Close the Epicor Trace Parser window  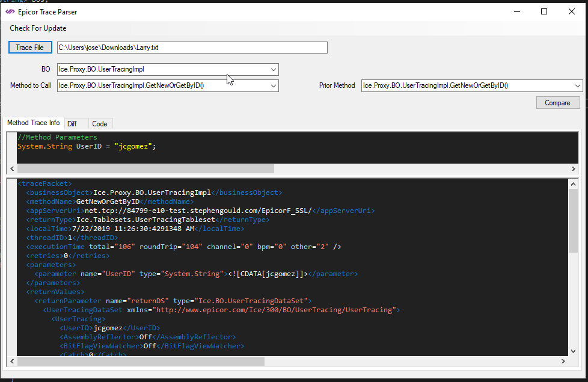[572, 11]
